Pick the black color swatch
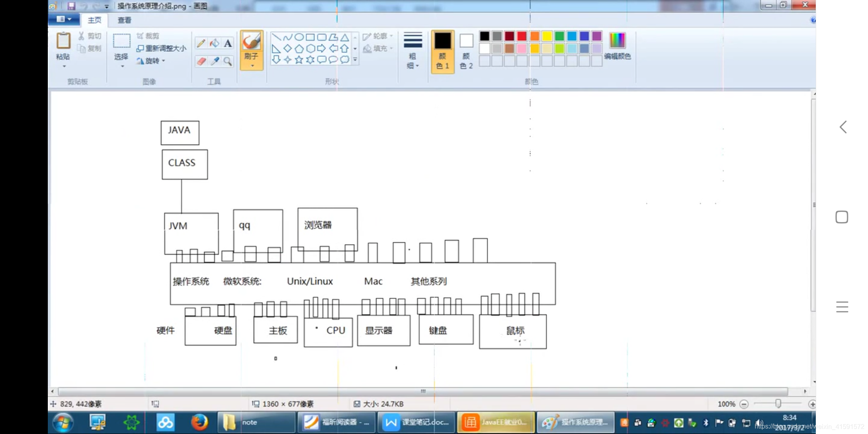This screenshot has width=868, height=434. coord(485,36)
